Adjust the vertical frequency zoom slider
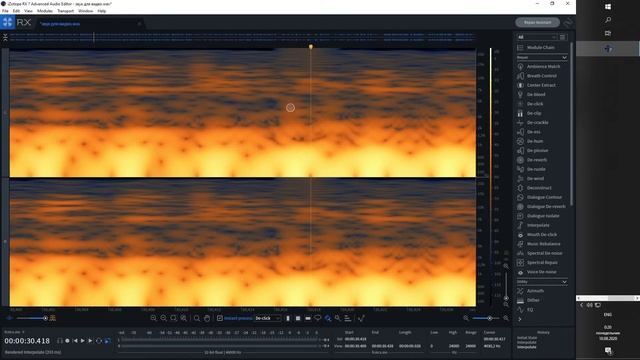 click(x=506, y=285)
